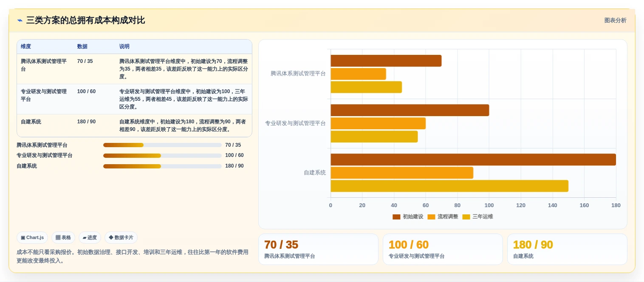
Task: Open the 70 / 35 data card
Action: [318, 249]
